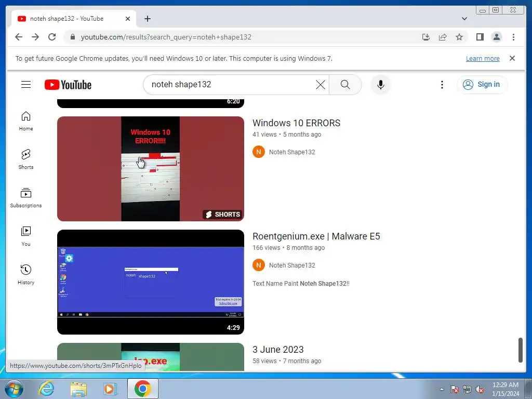Reload the YouTube results page

click(52, 37)
